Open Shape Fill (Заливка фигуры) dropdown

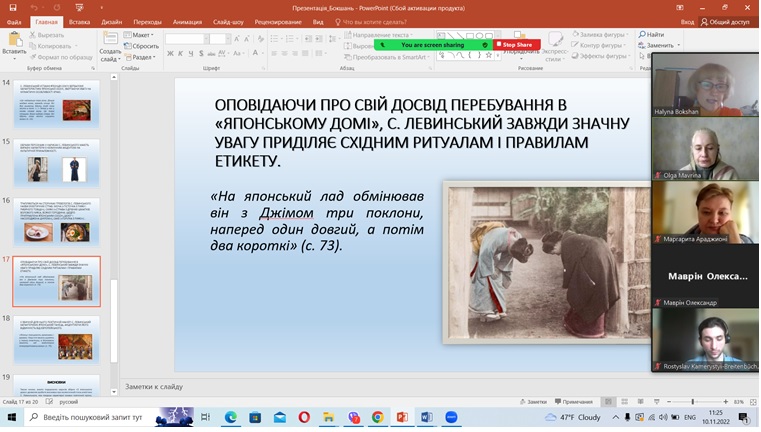600,34
